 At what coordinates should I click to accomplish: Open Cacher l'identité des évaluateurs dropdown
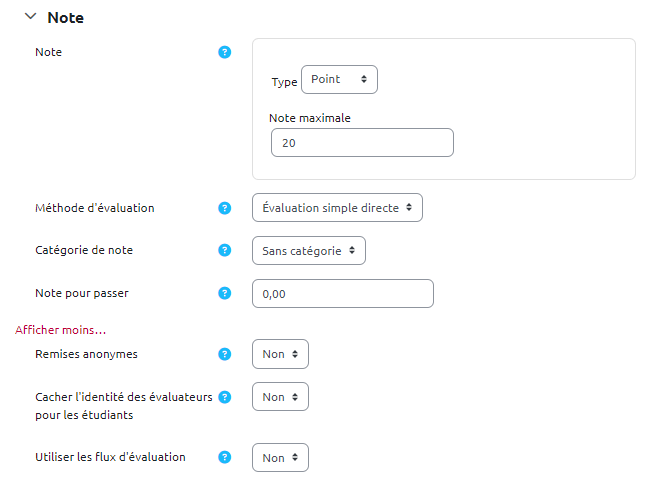coord(280,397)
